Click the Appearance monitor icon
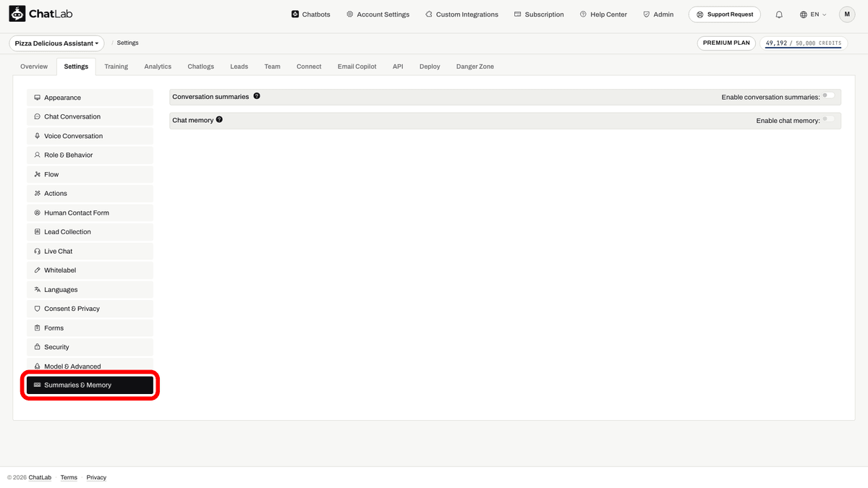This screenshot has height=488, width=868. point(38,98)
